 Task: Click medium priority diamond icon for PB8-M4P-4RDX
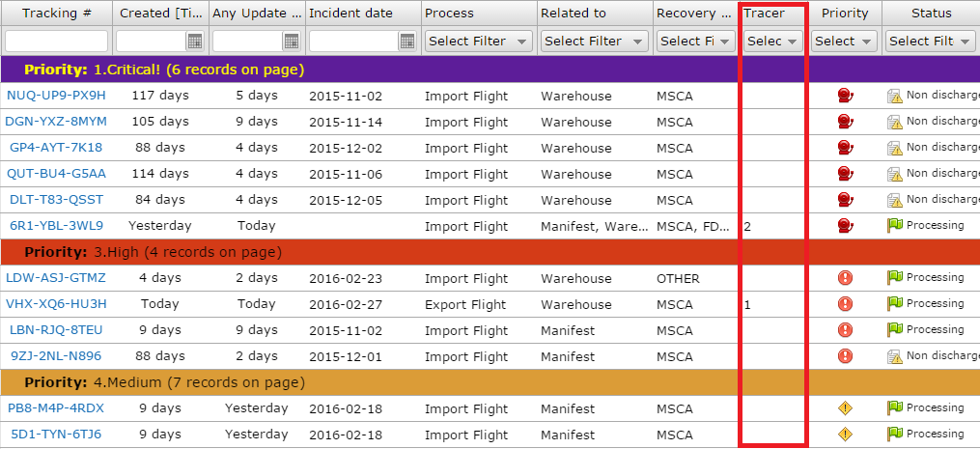pyautogui.click(x=845, y=408)
